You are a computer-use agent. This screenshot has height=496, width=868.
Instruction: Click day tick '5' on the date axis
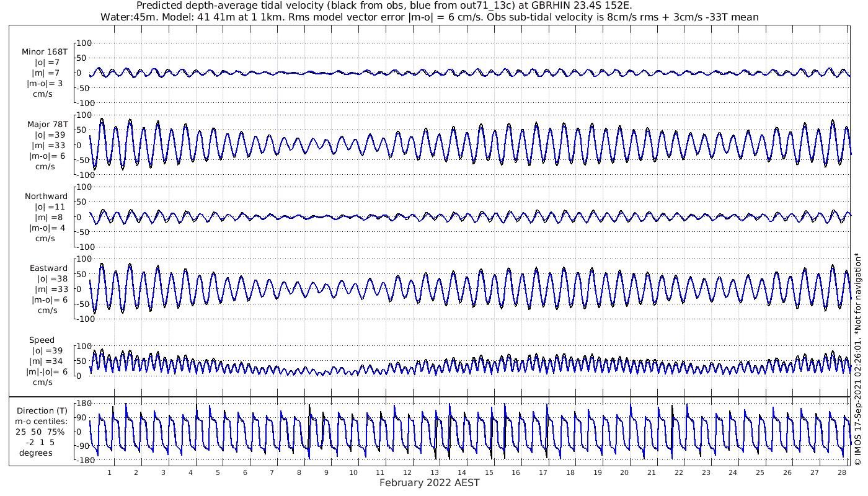pyautogui.click(x=218, y=472)
